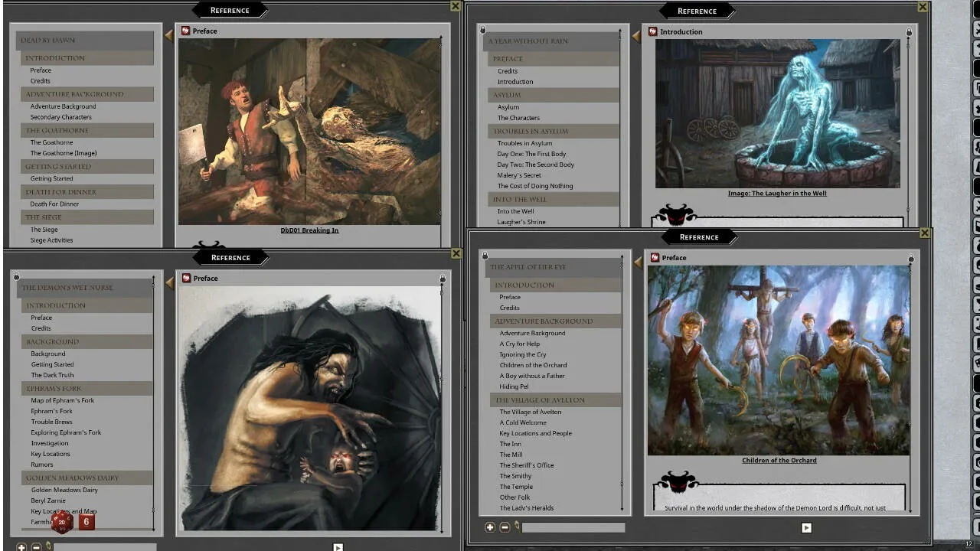Open A Boy without a Father entry
980x551 pixels.
coord(532,376)
